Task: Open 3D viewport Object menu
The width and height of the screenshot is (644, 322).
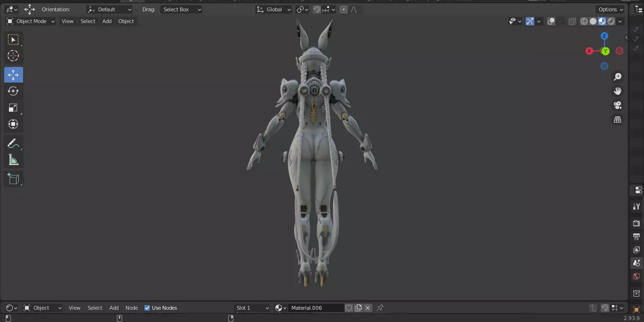Action: click(x=126, y=21)
